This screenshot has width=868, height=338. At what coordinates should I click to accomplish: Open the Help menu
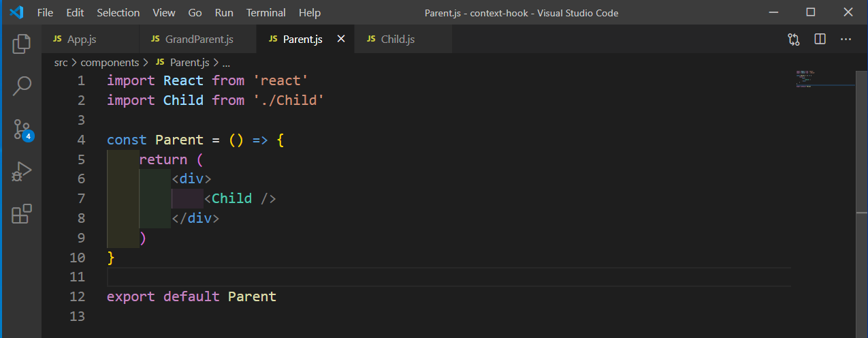click(x=310, y=13)
